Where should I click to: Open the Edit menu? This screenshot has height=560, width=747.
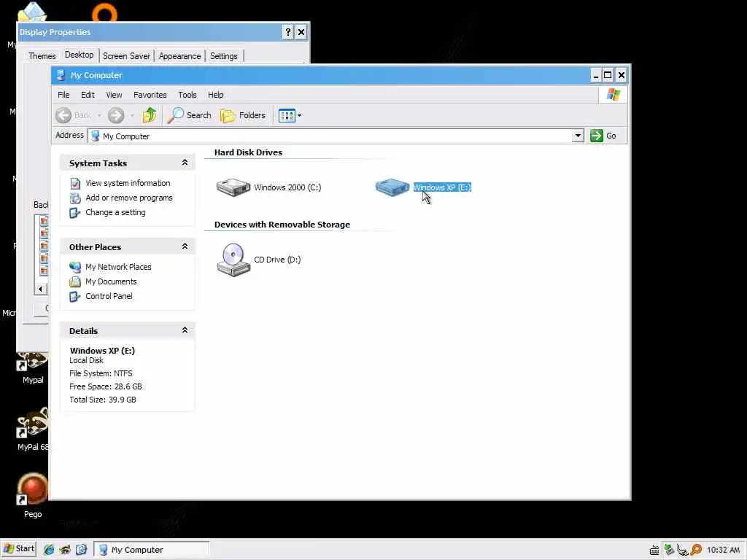(88, 95)
